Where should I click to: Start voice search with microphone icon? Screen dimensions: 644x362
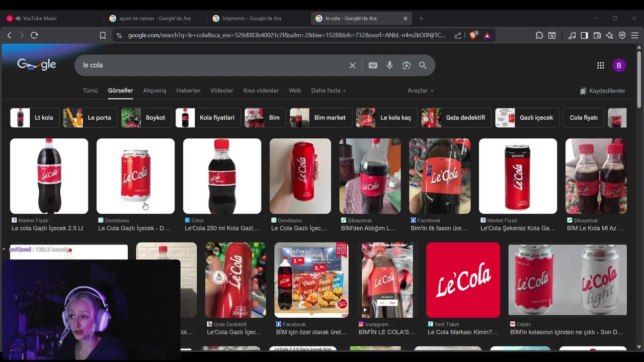(389, 65)
